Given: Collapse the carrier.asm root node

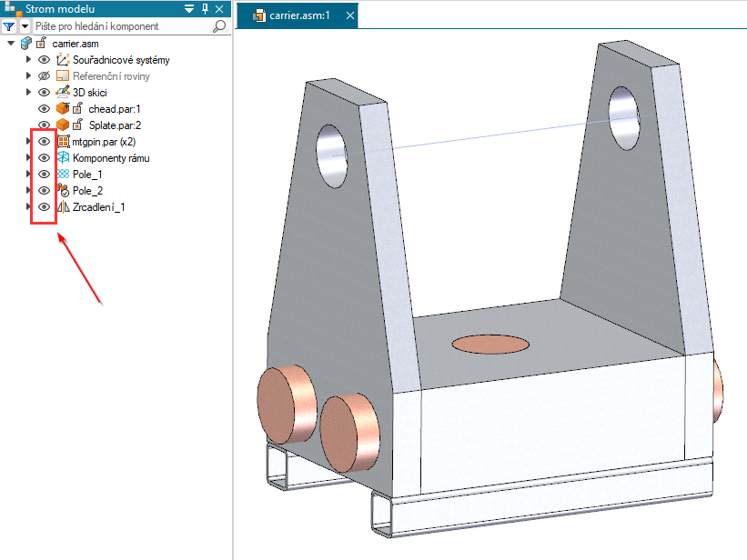Looking at the screenshot, I should (10, 44).
